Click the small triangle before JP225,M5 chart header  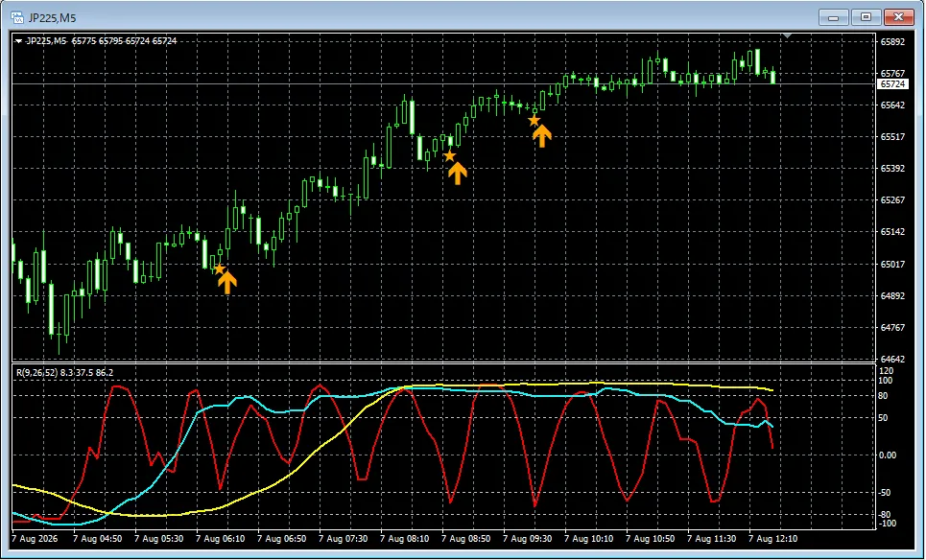(19, 41)
